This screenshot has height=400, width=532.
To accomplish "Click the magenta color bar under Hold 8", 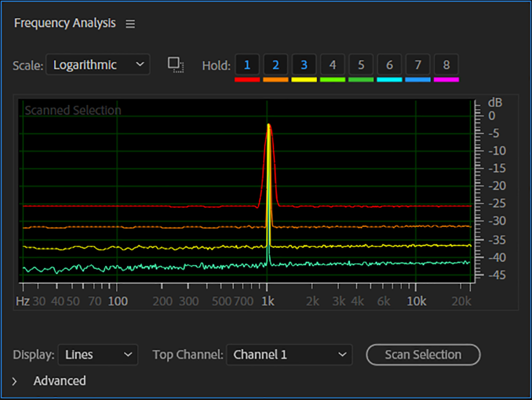I will tap(446, 79).
